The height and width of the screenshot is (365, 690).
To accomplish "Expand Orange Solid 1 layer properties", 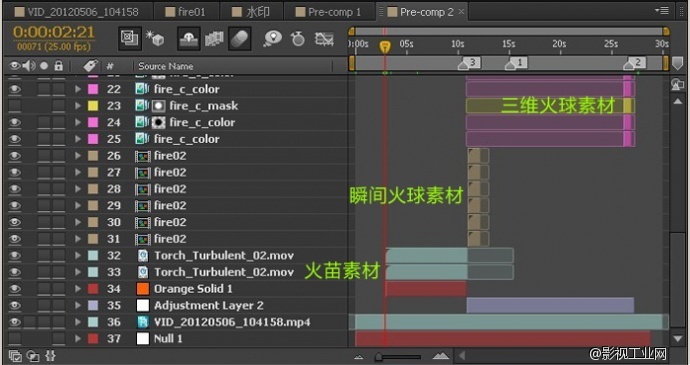I will point(78,289).
